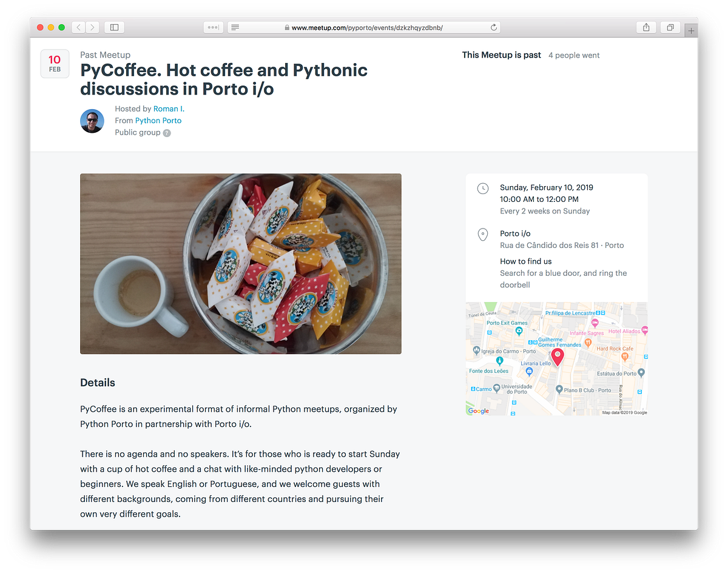Reload the page with the refresh icon

(x=494, y=27)
